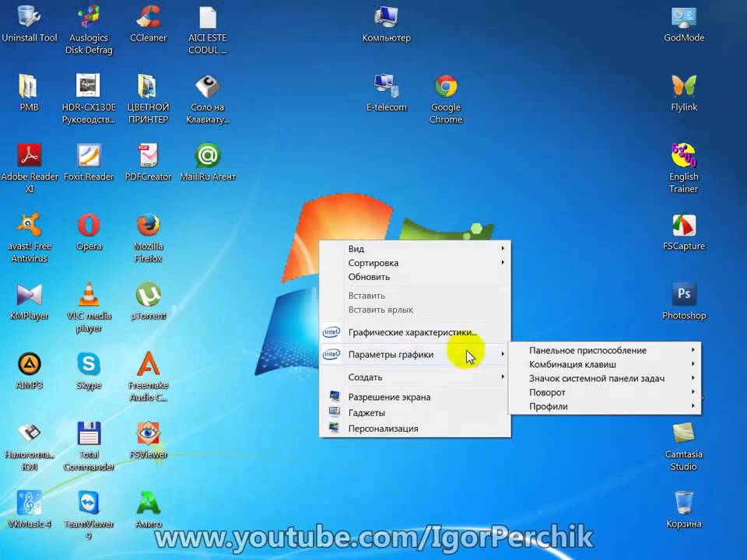747x560 pixels.
Task: Expand the Сортировка submenu
Action: [415, 263]
